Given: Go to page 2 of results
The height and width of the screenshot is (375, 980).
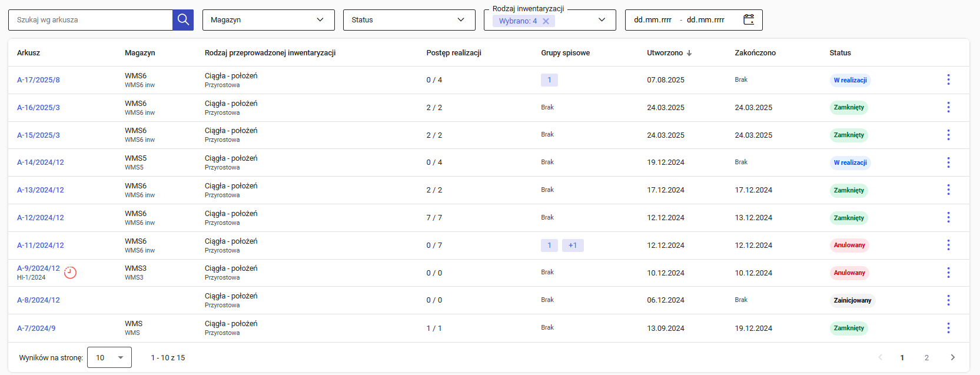Looking at the screenshot, I should [926, 357].
